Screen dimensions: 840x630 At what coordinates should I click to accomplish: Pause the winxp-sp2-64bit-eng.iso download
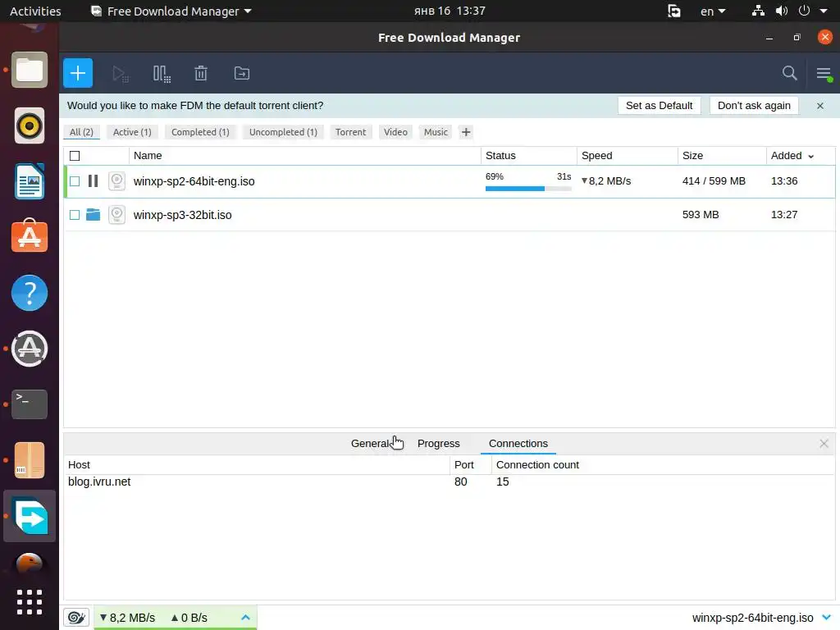[94, 181]
